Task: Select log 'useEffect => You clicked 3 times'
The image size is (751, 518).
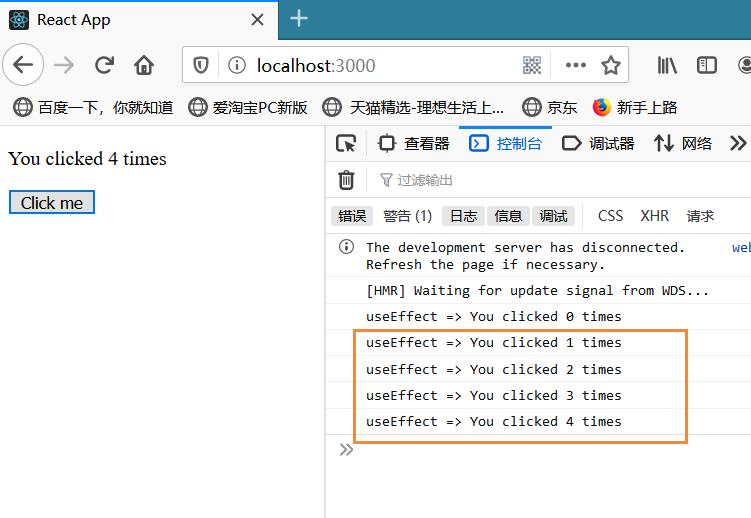Action: coord(493,395)
